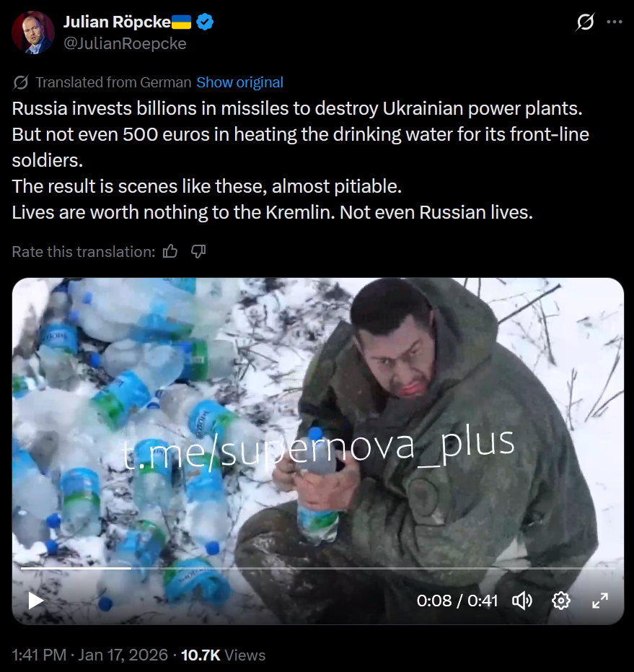Viewport: 634px width, 672px height.
Task: Click the 0:08 / 0:41 time display
Action: [x=457, y=601]
